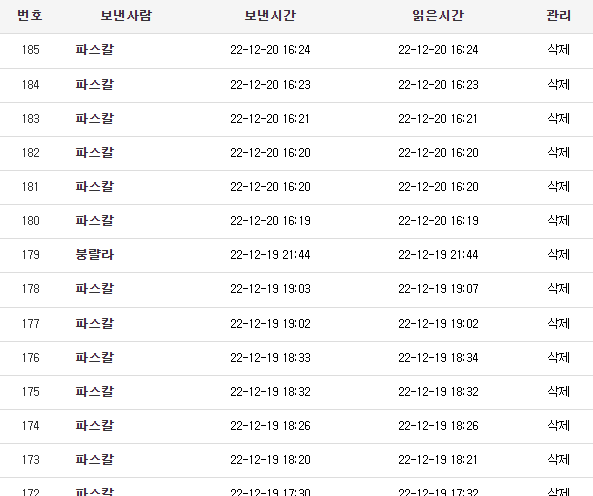Delete message number 174

pyautogui.click(x=558, y=425)
